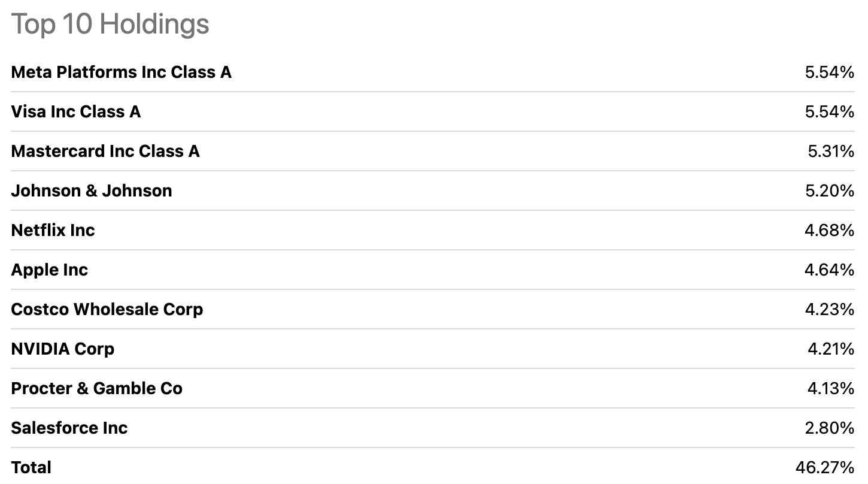The width and height of the screenshot is (868, 484).
Task: Open the Procter & Gamble Co holding
Action: click(x=97, y=389)
